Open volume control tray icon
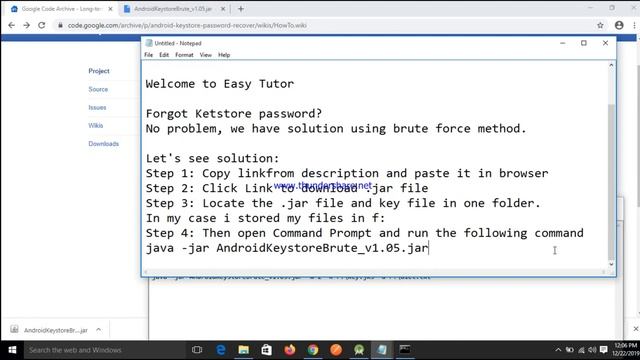The height and width of the screenshot is (360, 640). click(592, 350)
